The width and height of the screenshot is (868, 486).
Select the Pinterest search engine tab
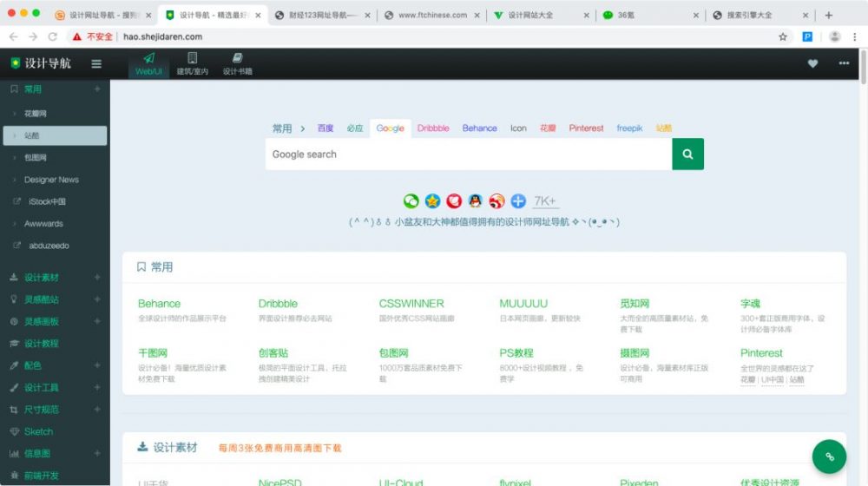[586, 128]
